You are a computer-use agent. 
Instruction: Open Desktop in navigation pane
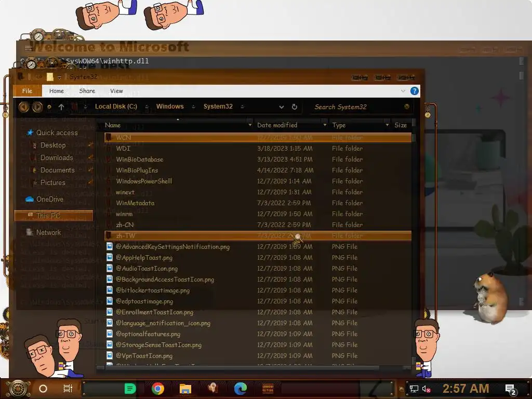(x=53, y=145)
